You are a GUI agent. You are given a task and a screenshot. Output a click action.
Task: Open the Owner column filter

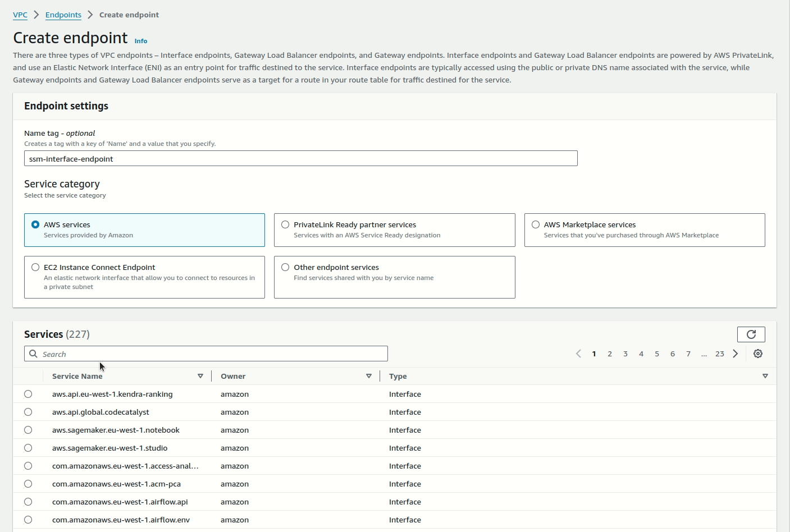click(369, 376)
